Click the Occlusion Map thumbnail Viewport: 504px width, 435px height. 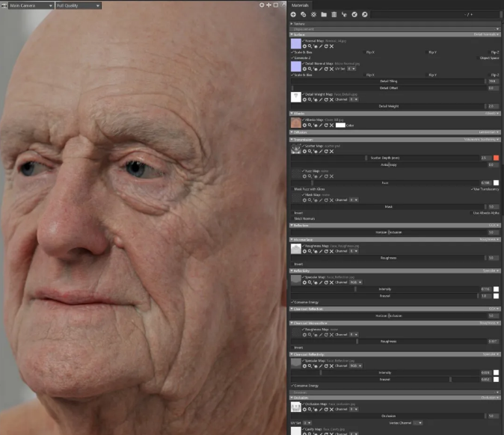click(x=295, y=407)
